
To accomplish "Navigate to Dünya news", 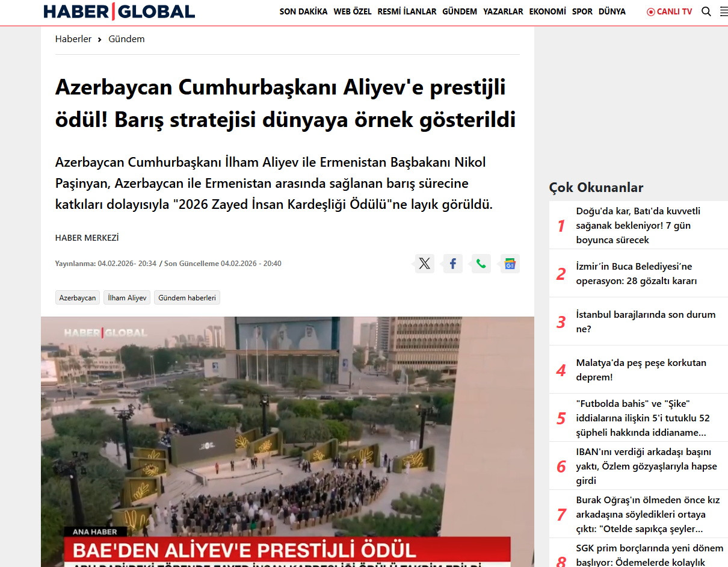I will [x=612, y=11].
